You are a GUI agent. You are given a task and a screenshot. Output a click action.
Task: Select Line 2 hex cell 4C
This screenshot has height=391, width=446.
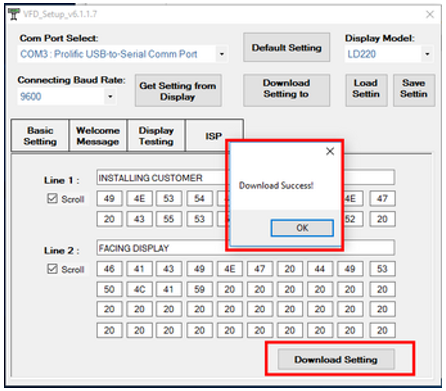[x=139, y=289]
